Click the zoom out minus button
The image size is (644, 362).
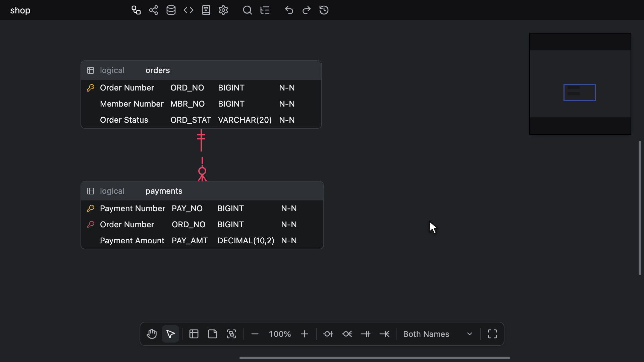(x=255, y=334)
